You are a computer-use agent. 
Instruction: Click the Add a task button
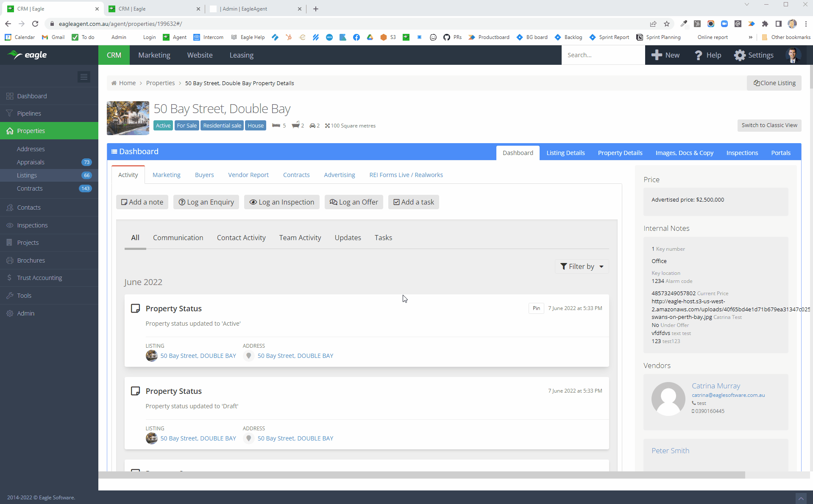[413, 202]
